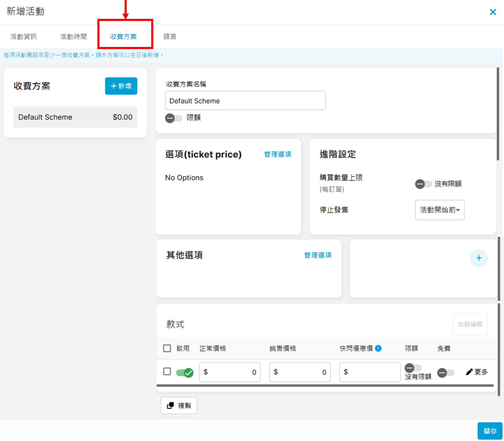Click 管理選項 link in ticket price card
The height and width of the screenshot is (441, 504).
point(277,154)
